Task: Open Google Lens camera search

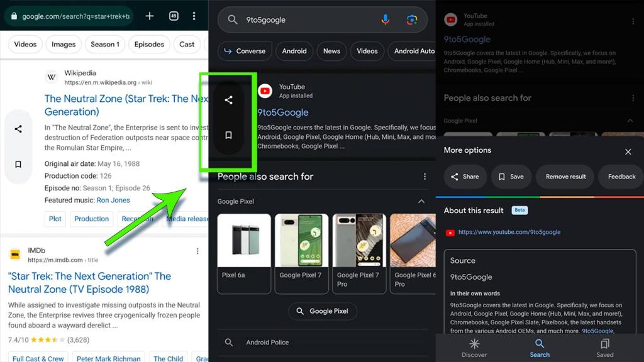Action: point(411,19)
